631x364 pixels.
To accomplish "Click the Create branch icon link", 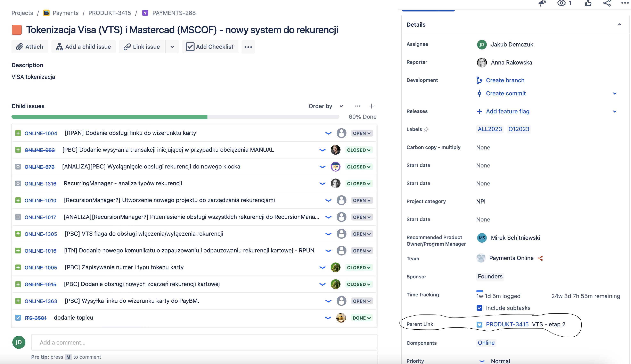I will coord(479,80).
